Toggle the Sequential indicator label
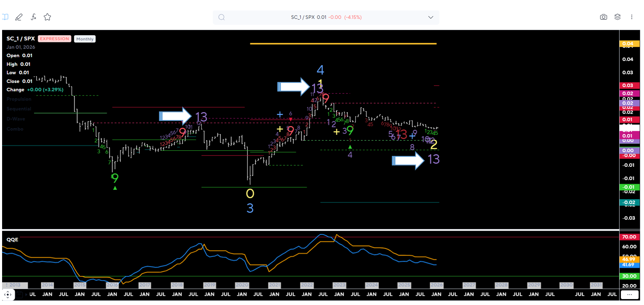This screenshot has height=305, width=644. [19, 109]
